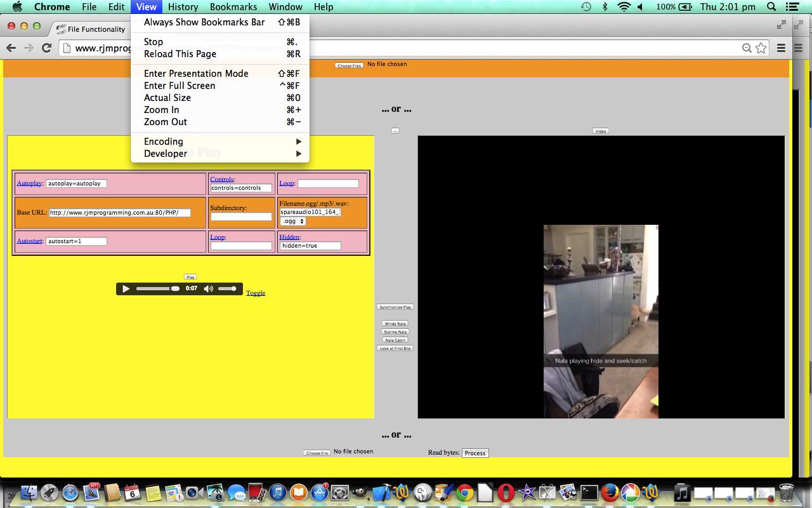Click the Base URL input field
The width and height of the screenshot is (812, 508).
click(x=119, y=213)
